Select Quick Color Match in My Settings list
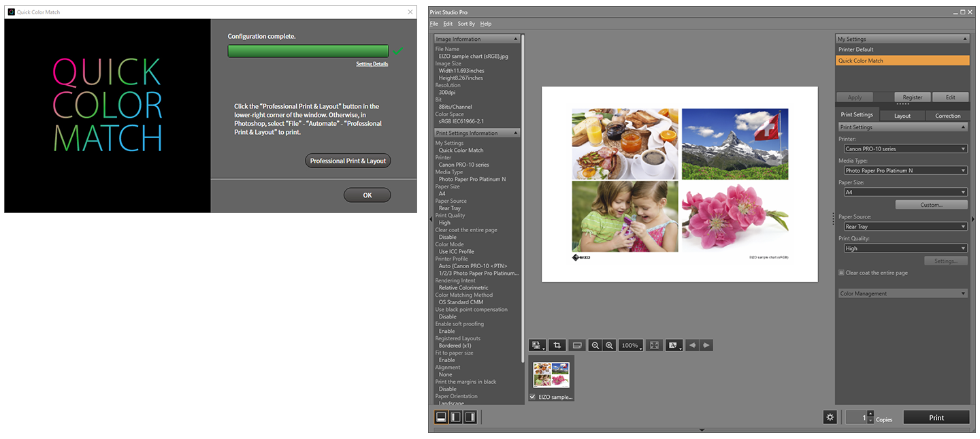The width and height of the screenshot is (980, 439). point(902,61)
